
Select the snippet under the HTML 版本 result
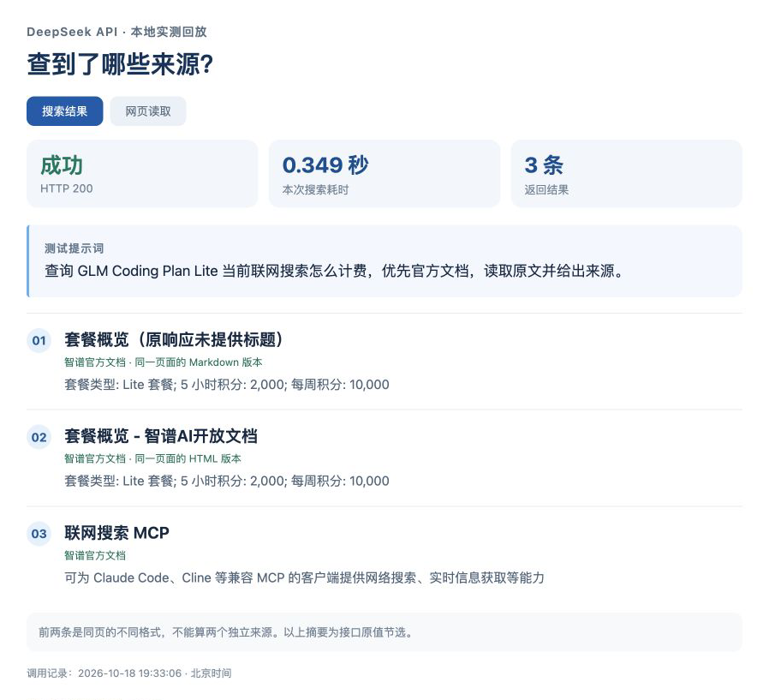227,482
